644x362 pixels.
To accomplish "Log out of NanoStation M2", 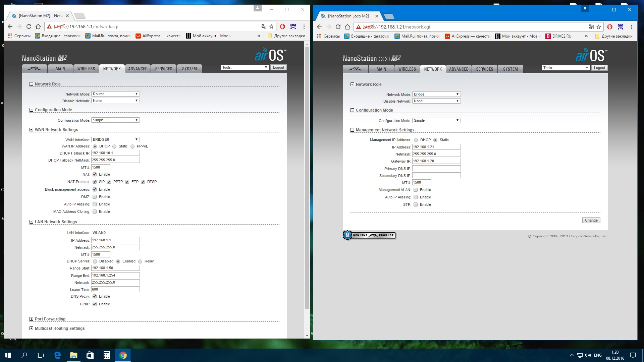I will click(x=278, y=67).
